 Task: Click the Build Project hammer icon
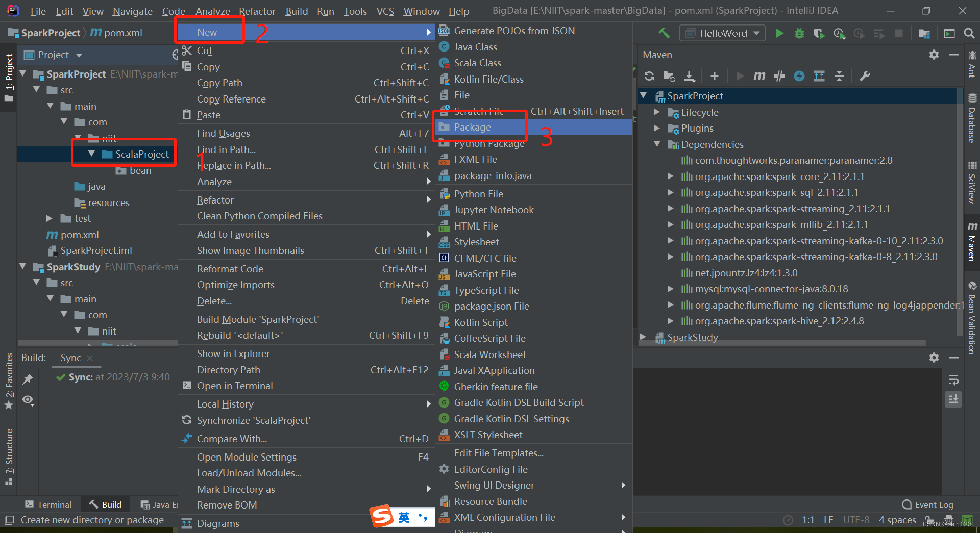pyautogui.click(x=664, y=33)
